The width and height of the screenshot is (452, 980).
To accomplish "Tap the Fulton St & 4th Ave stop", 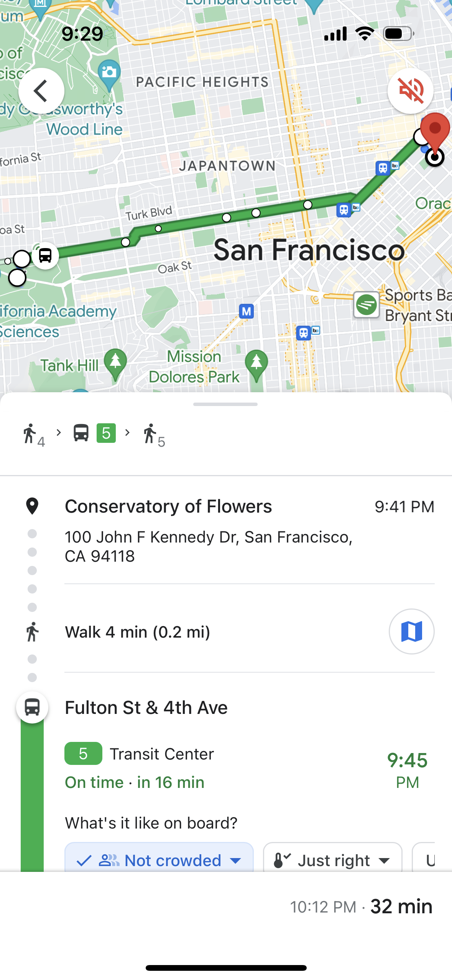I will [146, 708].
